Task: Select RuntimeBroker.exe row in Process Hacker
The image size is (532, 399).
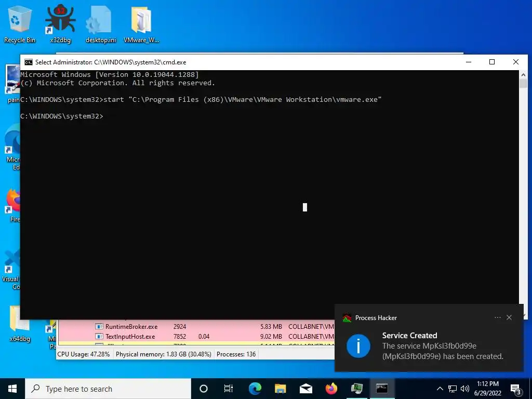Action: click(x=196, y=327)
